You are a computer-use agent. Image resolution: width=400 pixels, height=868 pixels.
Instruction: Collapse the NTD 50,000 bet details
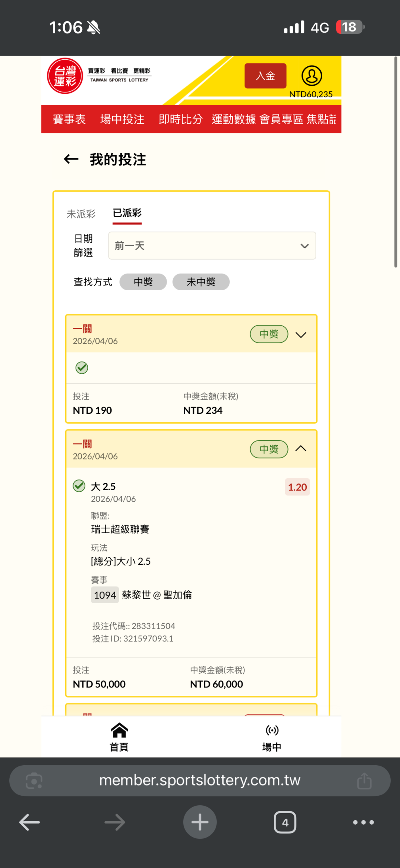pos(301,449)
